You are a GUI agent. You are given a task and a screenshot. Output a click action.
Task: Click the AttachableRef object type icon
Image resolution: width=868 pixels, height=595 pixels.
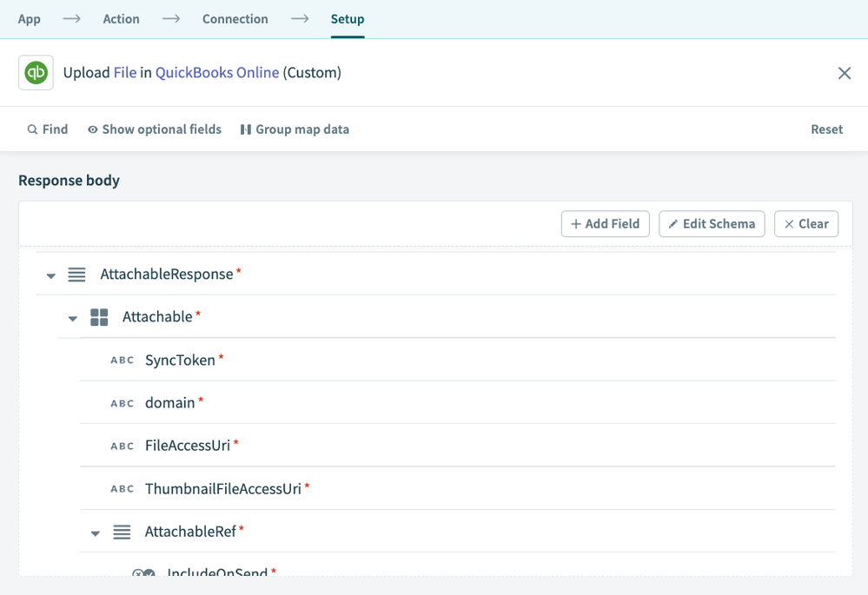122,532
